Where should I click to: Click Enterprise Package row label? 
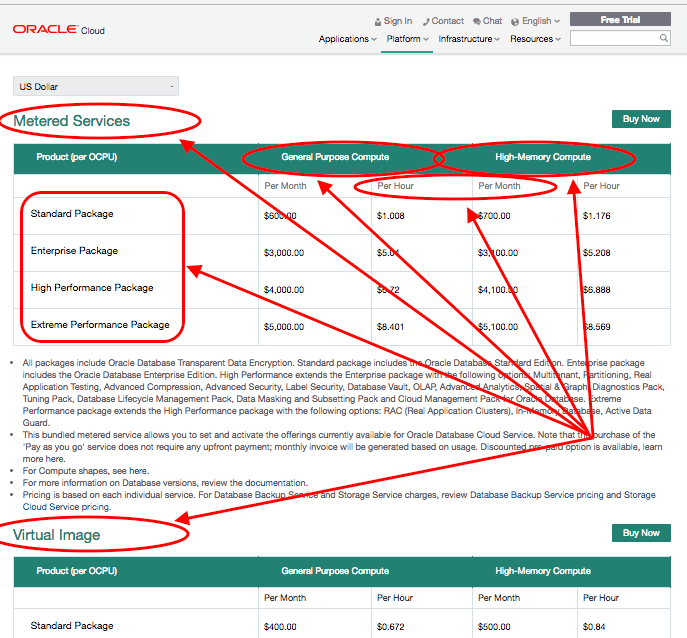[74, 251]
